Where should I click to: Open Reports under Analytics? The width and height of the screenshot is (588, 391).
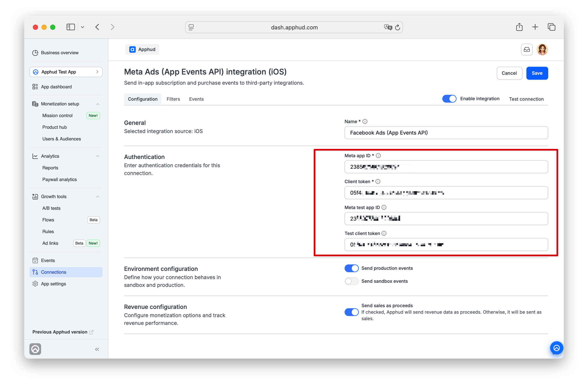[50, 168]
